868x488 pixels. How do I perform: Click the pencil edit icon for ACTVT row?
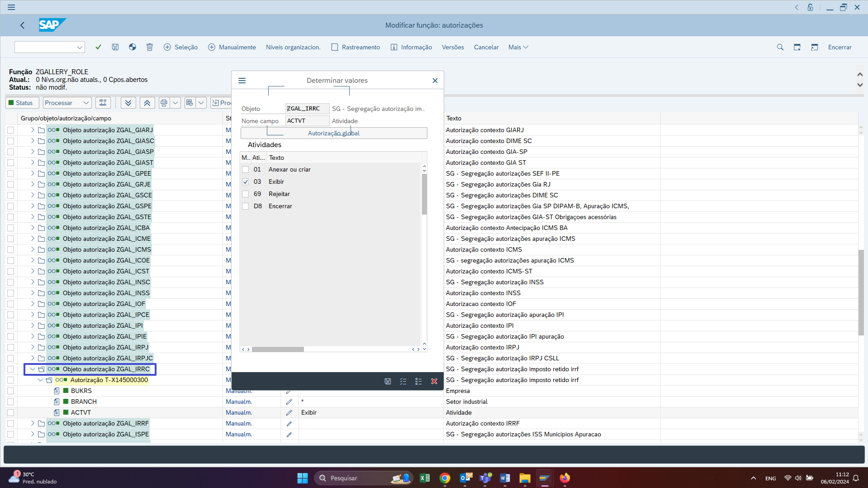click(x=289, y=412)
